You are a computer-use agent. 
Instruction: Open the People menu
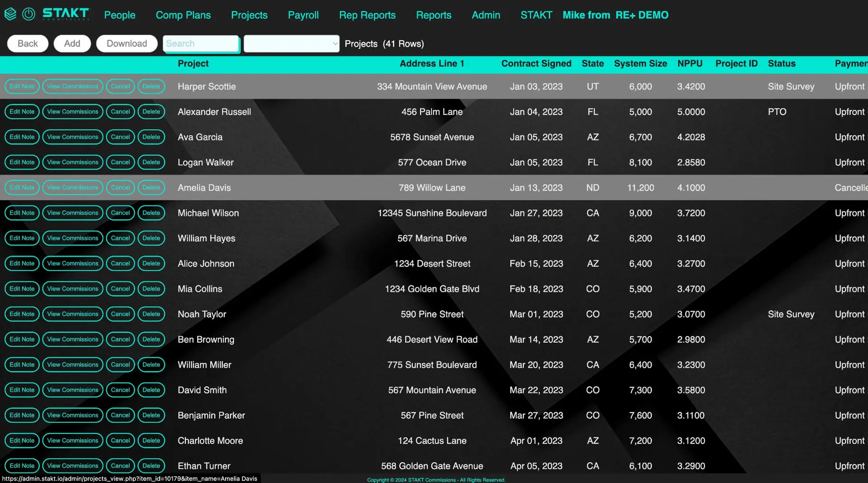click(x=120, y=15)
